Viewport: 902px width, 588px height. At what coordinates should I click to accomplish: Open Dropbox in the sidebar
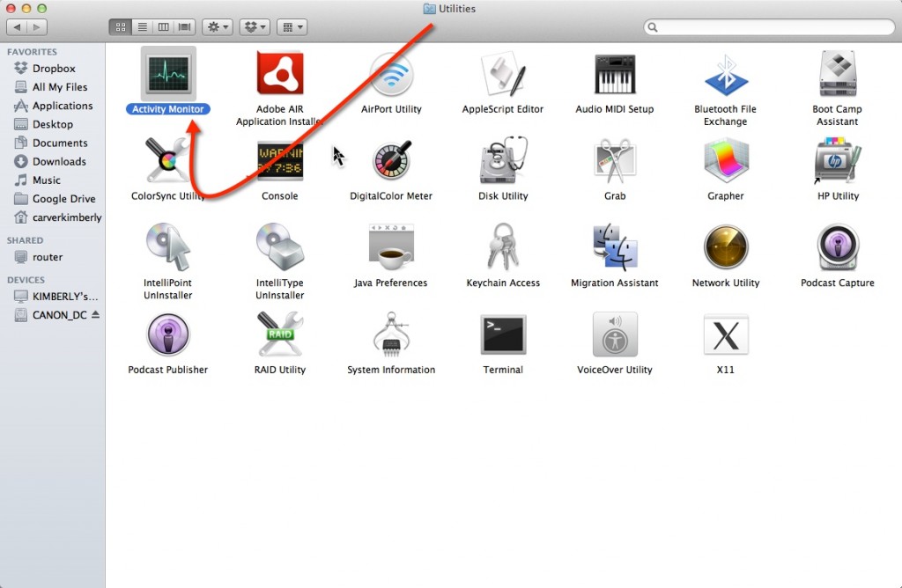(x=52, y=69)
